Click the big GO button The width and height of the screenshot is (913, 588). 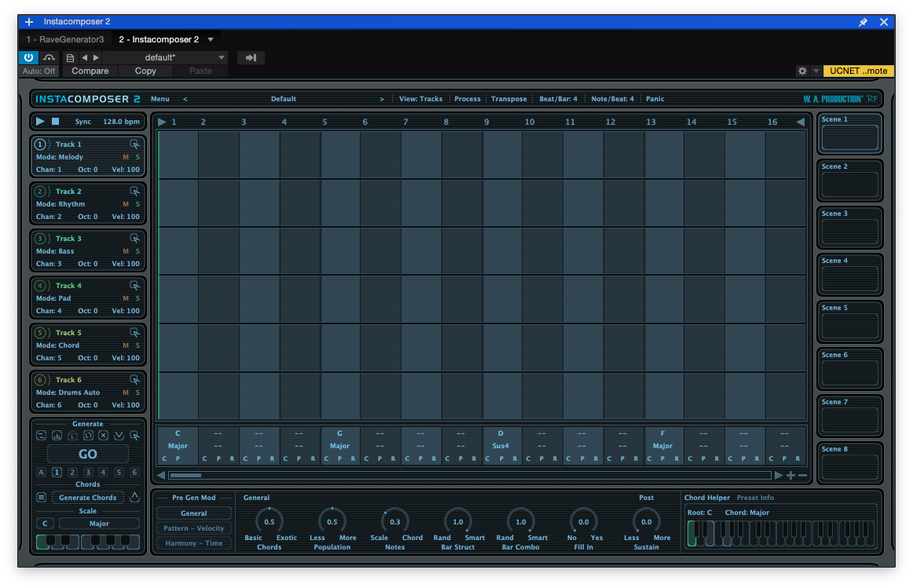(88, 455)
